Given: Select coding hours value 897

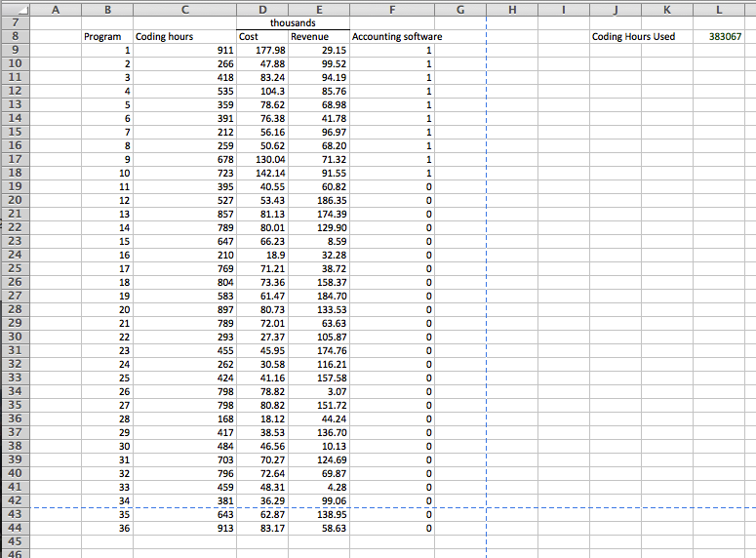Looking at the screenshot, I should (x=184, y=309).
